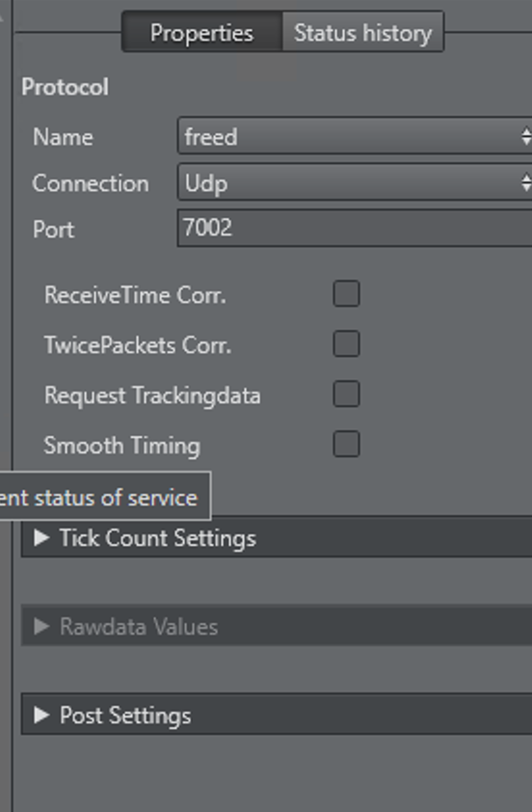Click the ReceiveTime Corr. label
Screen dimensions: 532x812
[135, 295]
